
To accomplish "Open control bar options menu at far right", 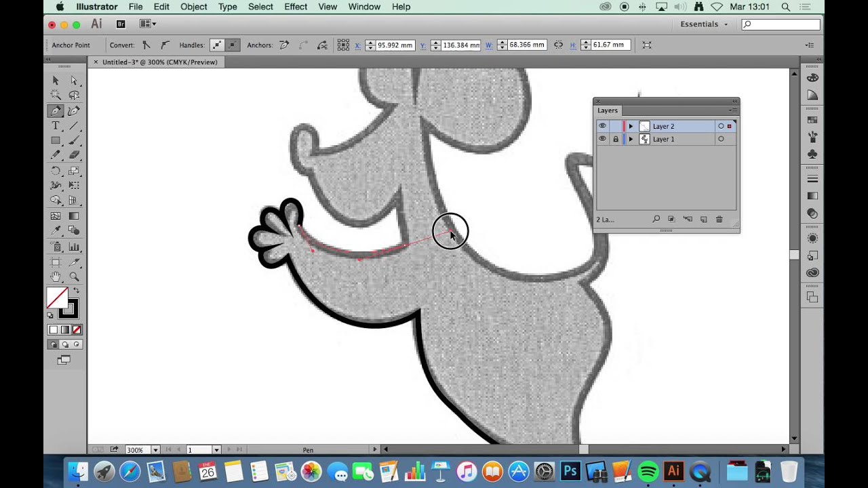I will click(810, 45).
